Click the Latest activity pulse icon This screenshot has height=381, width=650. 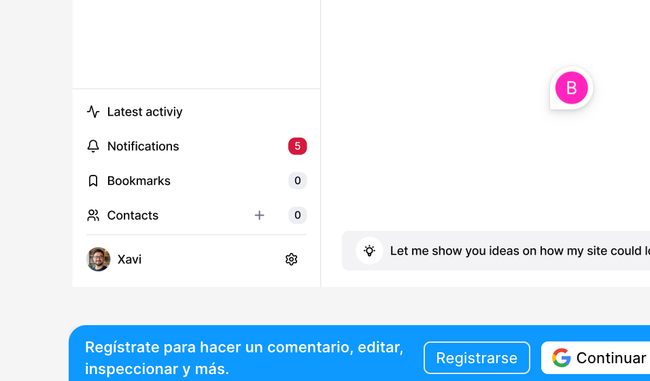[93, 112]
